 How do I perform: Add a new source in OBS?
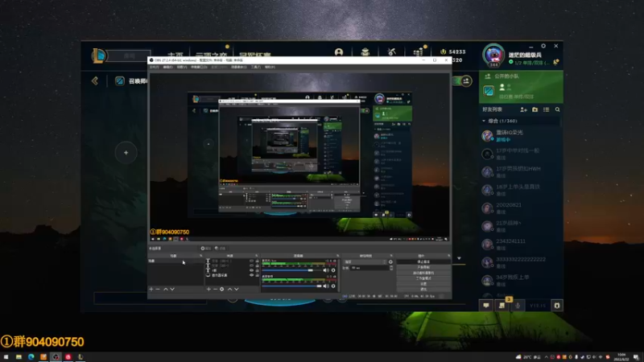click(208, 290)
